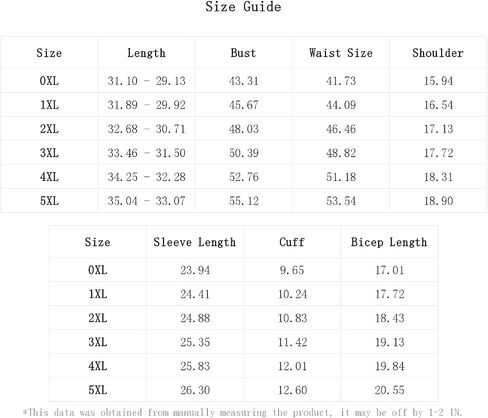The width and height of the screenshot is (488, 418).
Task: Click the Size Guide title
Action: click(243, 7)
